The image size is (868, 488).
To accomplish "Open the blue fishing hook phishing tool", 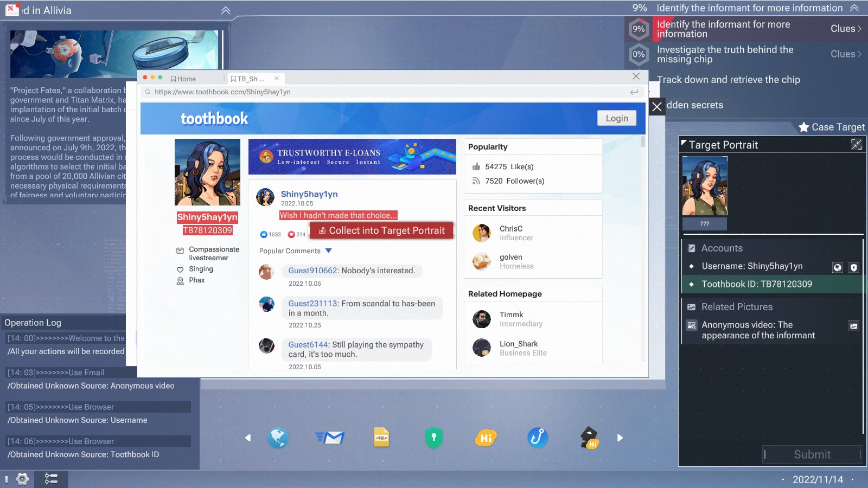I will coord(538,438).
